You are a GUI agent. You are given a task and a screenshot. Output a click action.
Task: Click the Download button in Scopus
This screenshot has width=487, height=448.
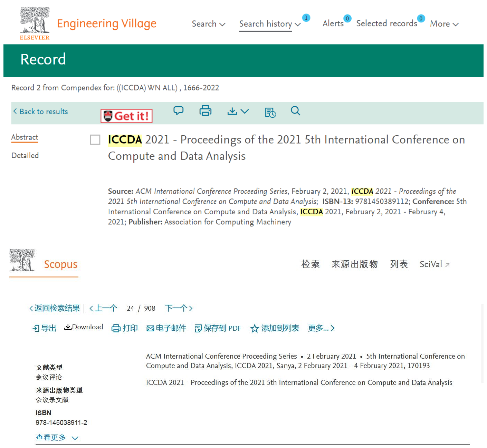pos(84,327)
